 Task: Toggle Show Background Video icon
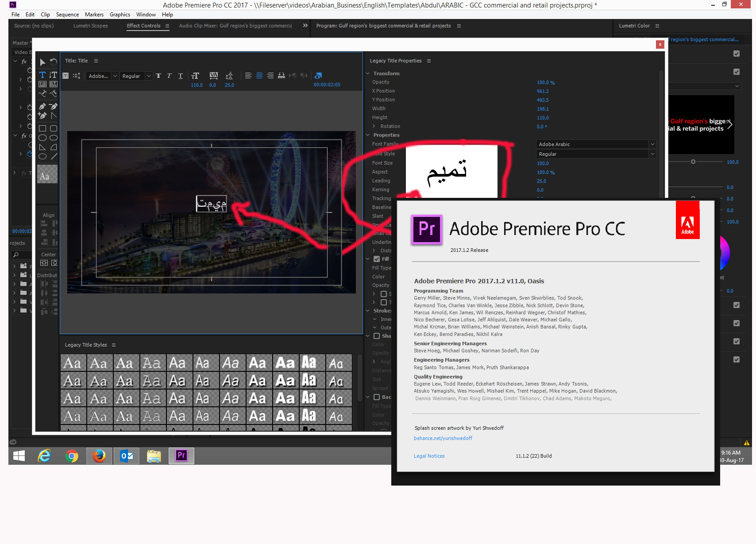318,76
